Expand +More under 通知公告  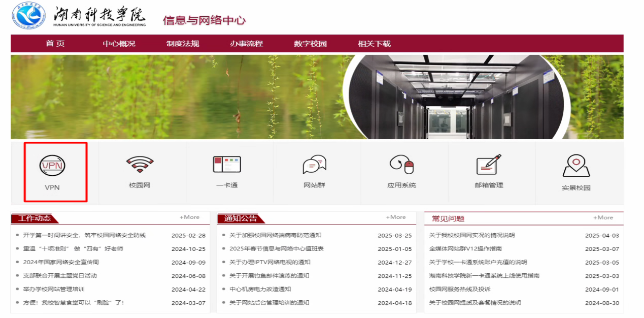396,217
